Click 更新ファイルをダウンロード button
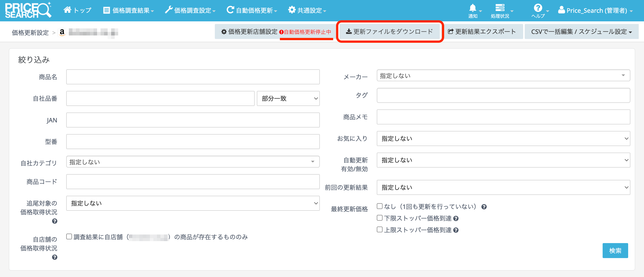Viewport: 644px width, 277px height. (389, 31)
